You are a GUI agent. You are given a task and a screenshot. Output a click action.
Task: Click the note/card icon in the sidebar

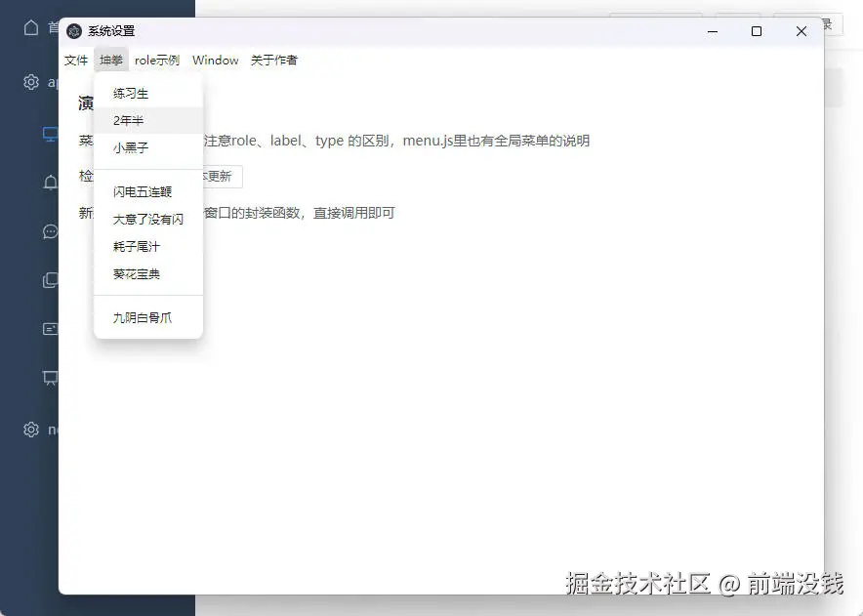51,329
